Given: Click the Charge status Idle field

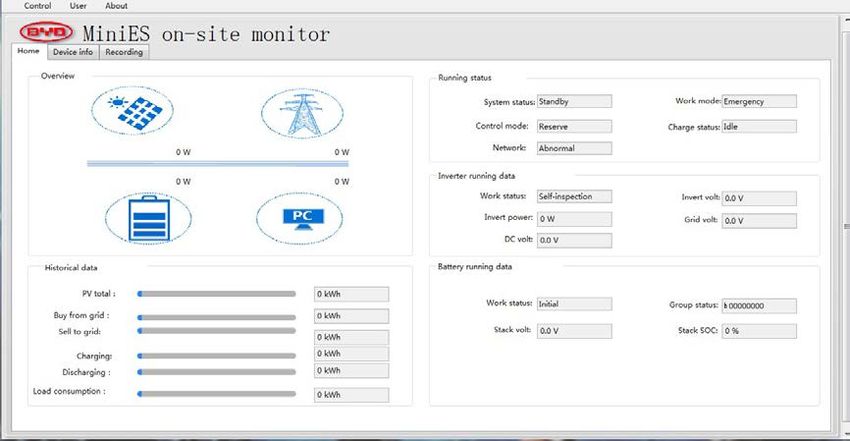Looking at the screenshot, I should (x=759, y=127).
